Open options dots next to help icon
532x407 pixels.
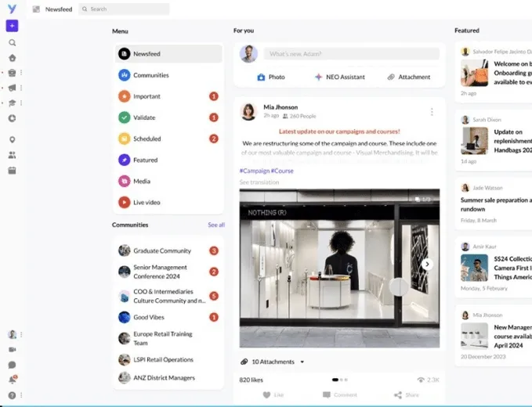(21, 395)
